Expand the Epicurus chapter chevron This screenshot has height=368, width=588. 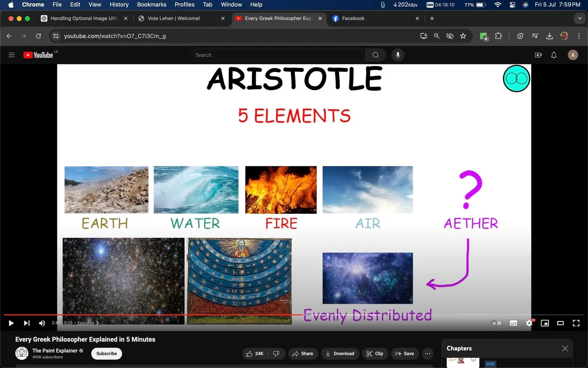pos(98,323)
